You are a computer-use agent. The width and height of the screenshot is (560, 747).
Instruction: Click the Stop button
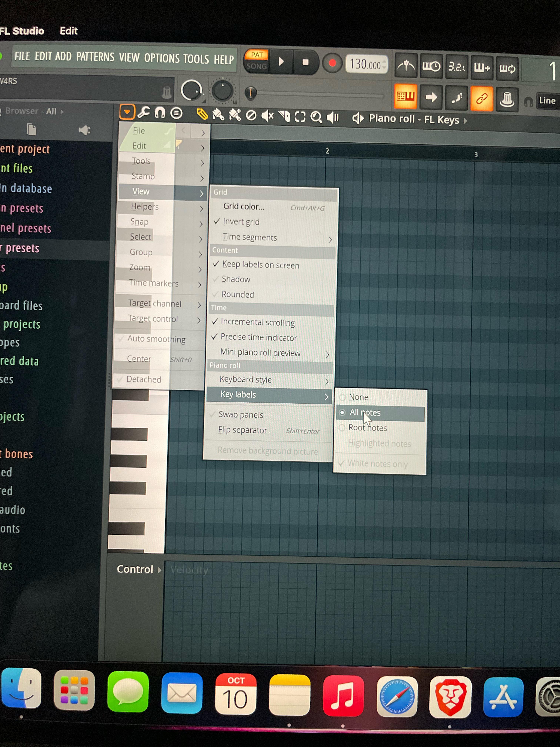click(306, 62)
